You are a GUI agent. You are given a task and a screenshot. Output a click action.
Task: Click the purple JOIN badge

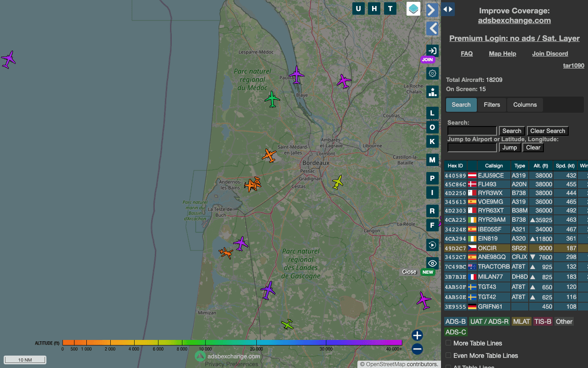(x=428, y=60)
